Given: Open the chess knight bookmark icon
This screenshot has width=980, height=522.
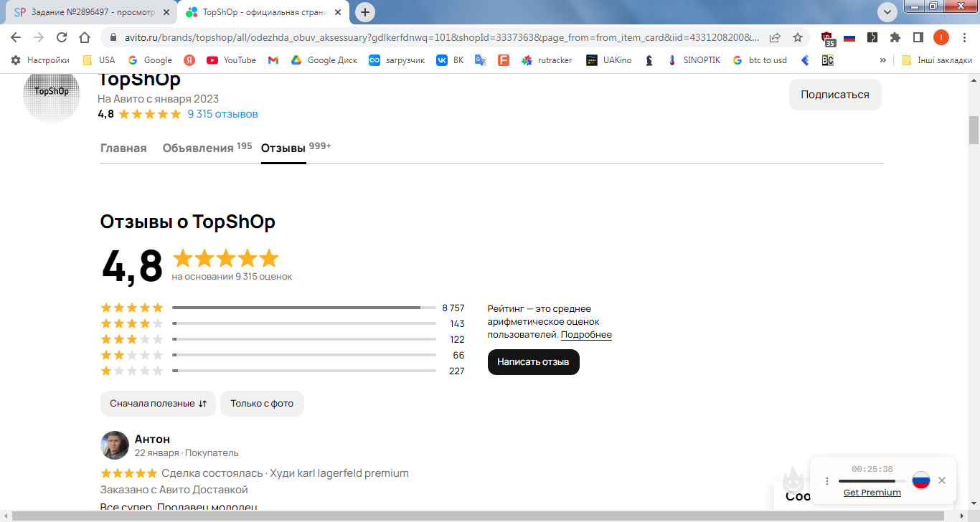Looking at the screenshot, I should click(x=649, y=60).
